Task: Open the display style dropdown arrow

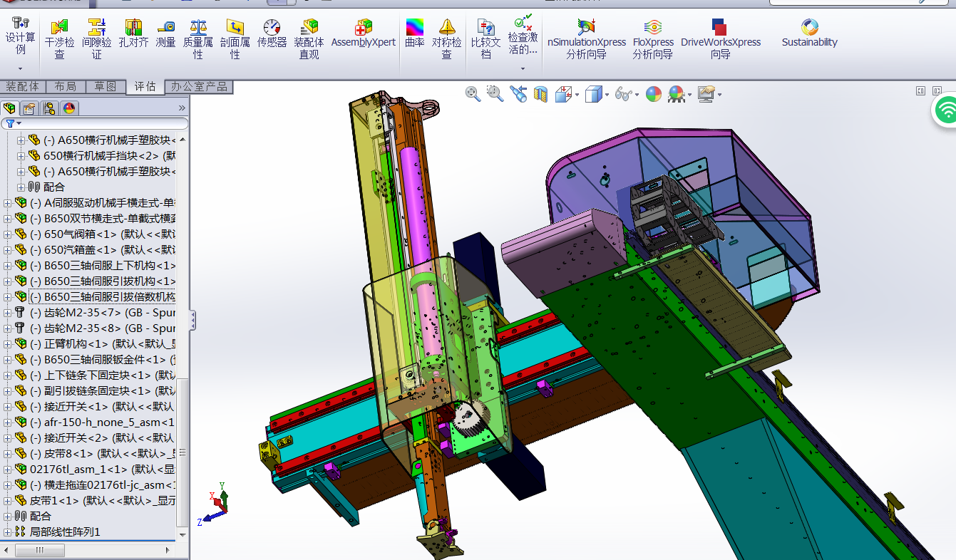Action: pyautogui.click(x=607, y=95)
